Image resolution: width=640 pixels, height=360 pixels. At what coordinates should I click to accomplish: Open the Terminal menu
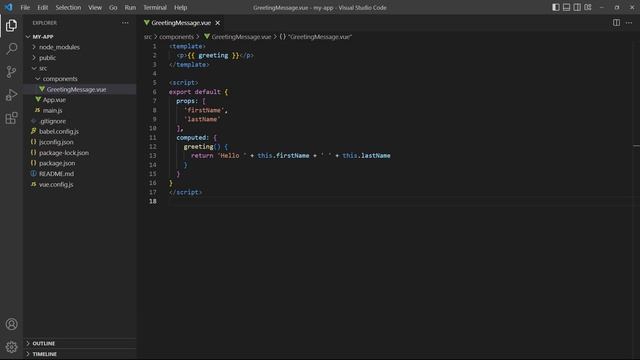155,7
